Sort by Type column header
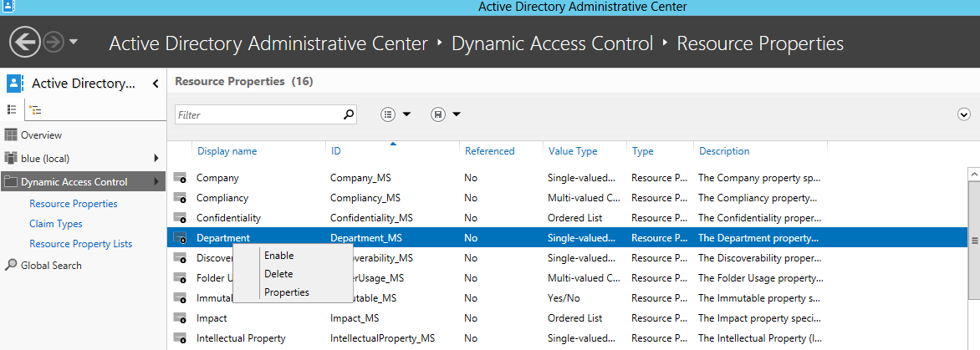 tap(642, 151)
